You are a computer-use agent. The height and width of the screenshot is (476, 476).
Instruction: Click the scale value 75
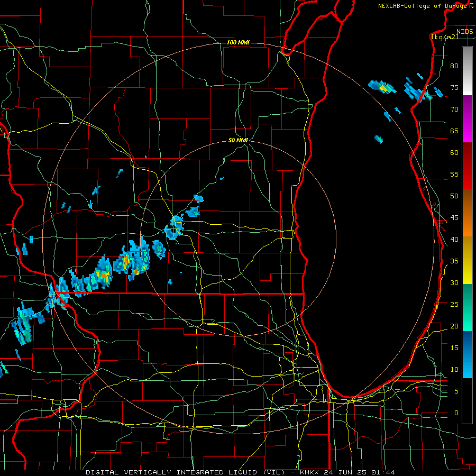(454, 87)
